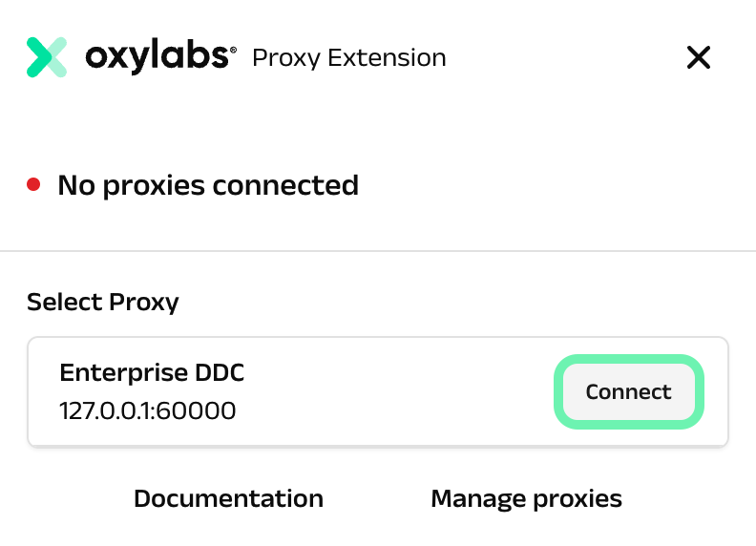Click the registered trademark symbol beside oxylabs

pos(233,48)
